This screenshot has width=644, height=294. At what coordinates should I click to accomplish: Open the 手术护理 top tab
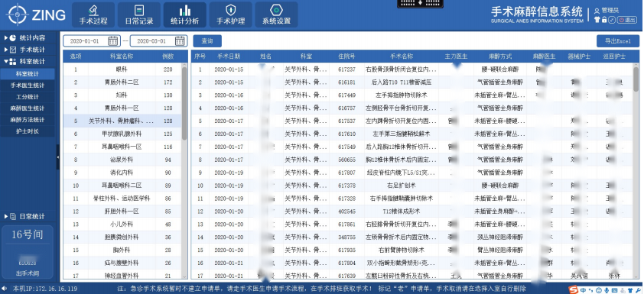pos(231,15)
